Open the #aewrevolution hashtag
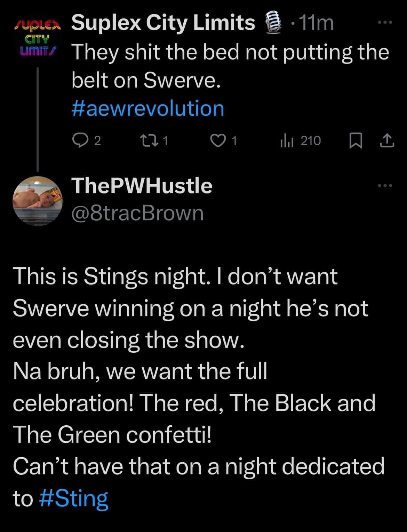407x532 pixels. 148,108
